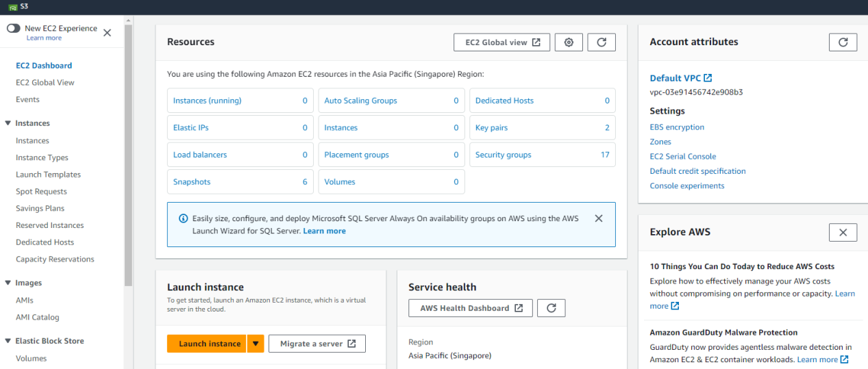Open Learn more in SQL Server banner
This screenshot has width=868, height=369.
tap(325, 231)
